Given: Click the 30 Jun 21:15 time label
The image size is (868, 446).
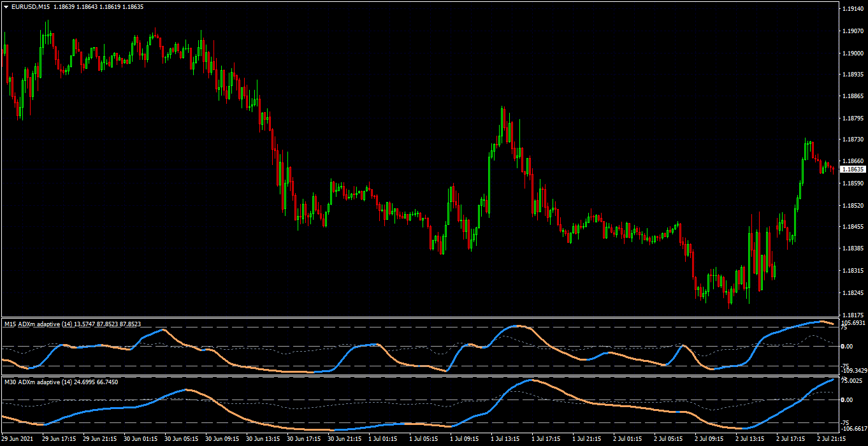Looking at the screenshot, I should (x=344, y=439).
